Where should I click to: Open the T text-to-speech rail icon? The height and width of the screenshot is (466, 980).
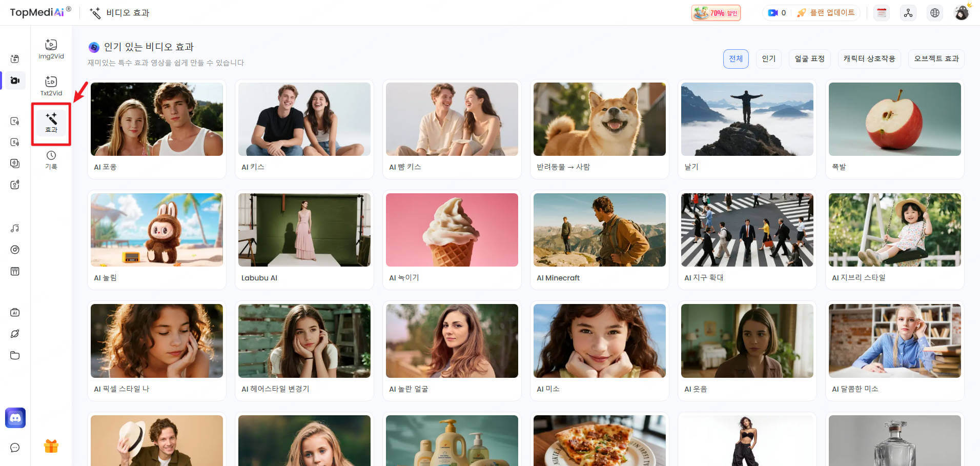tap(15, 121)
